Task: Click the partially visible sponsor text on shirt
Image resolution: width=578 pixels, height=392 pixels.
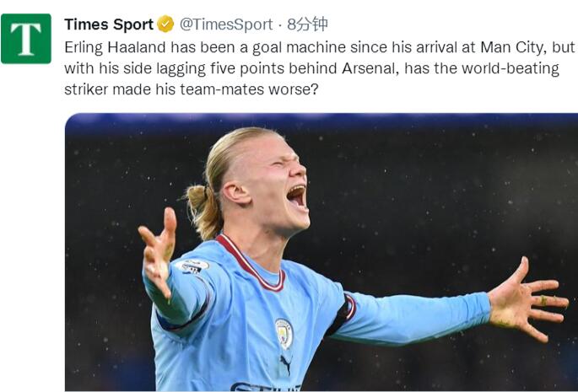Action: click(266, 387)
